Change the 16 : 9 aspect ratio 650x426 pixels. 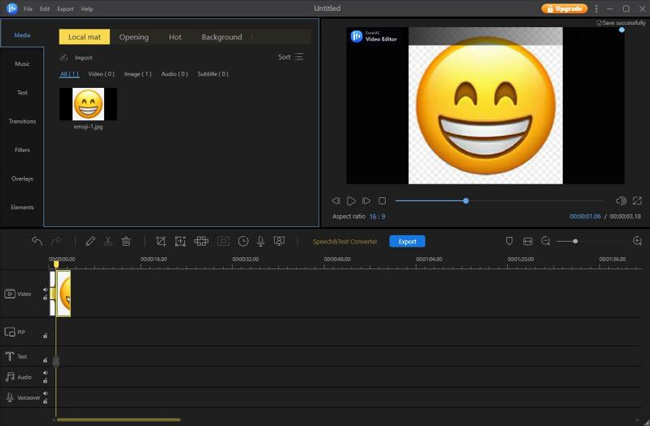[x=377, y=217]
